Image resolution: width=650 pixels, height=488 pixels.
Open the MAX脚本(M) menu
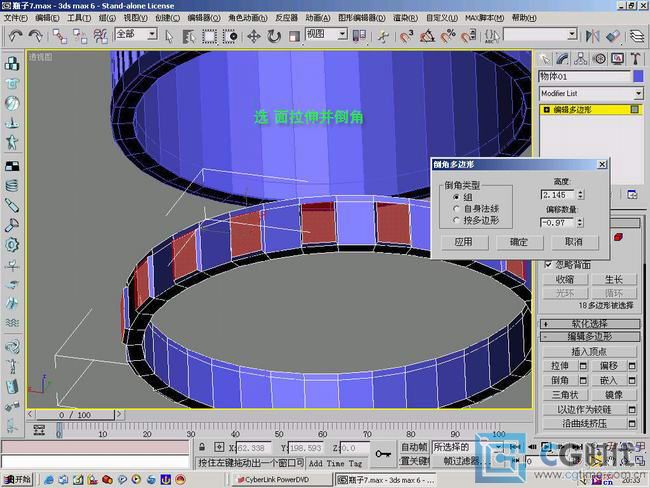[484, 18]
